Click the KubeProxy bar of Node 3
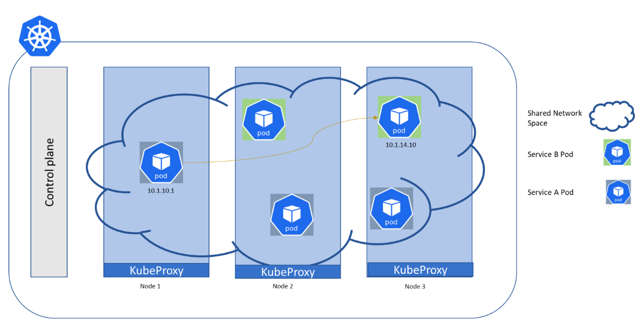This screenshot has width=644, height=327. click(x=420, y=270)
